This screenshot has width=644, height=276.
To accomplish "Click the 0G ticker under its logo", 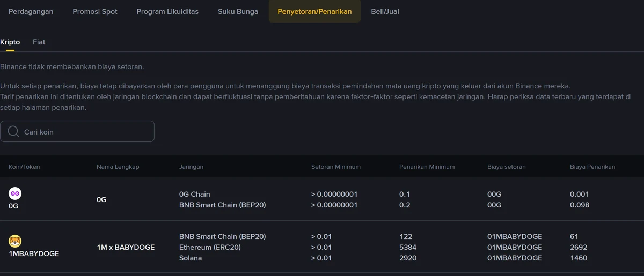I will pos(13,206).
